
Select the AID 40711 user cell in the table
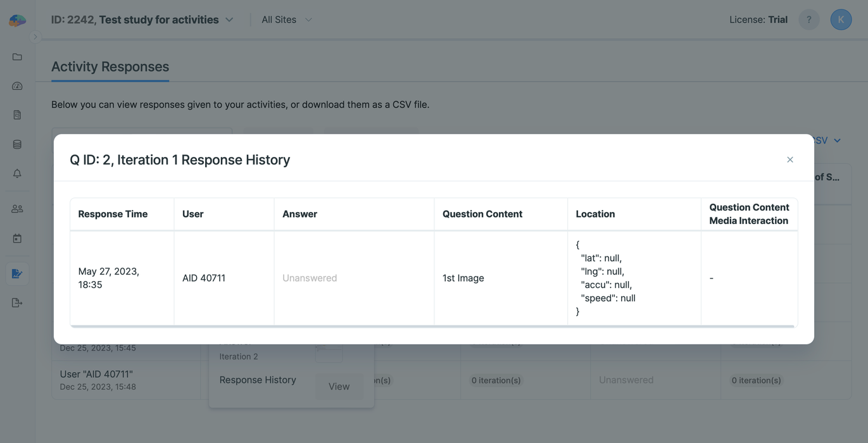pyautogui.click(x=204, y=277)
